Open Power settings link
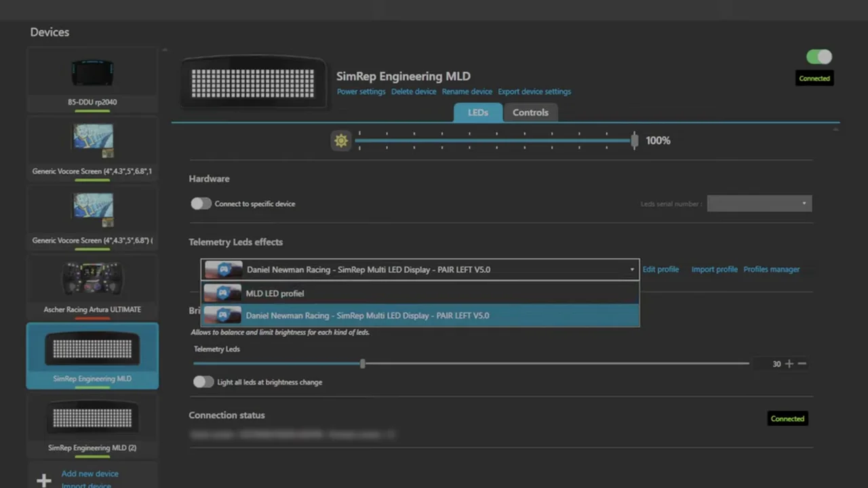Screen dimensions: 868x488 pos(361,91)
